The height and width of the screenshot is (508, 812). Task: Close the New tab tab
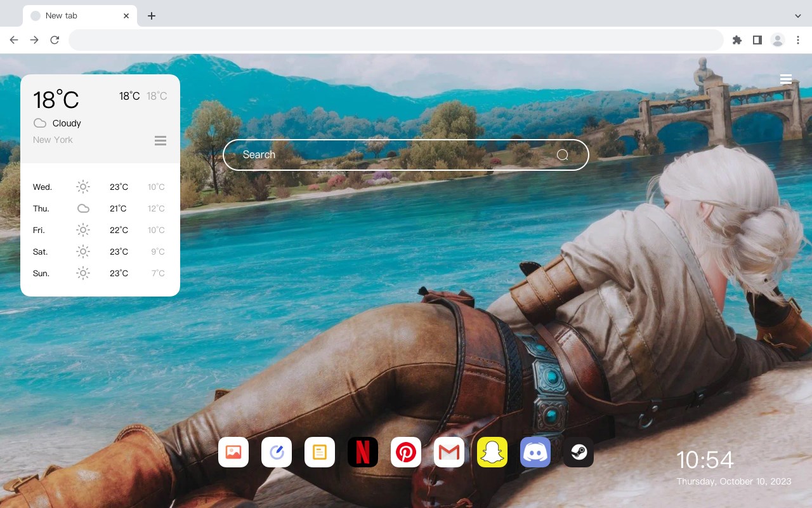126,16
